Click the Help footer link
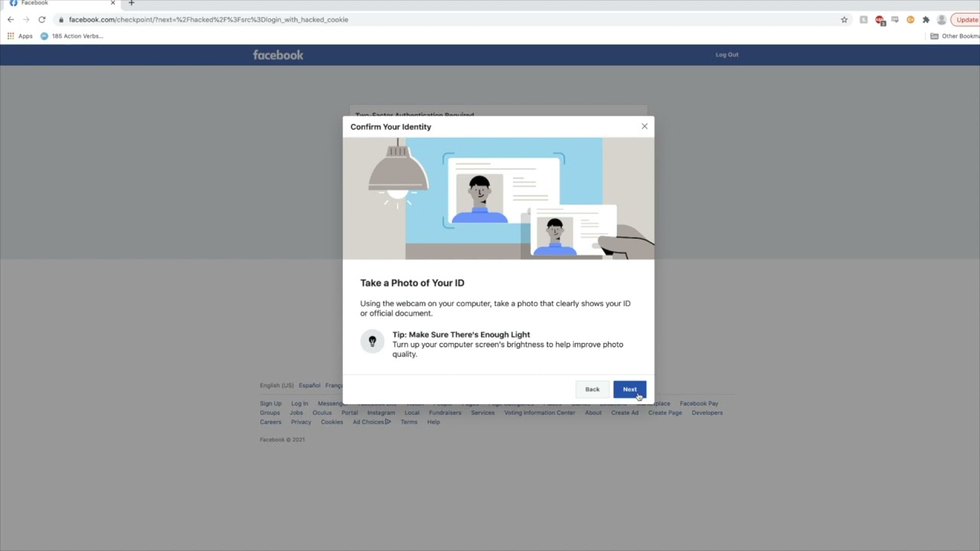This screenshot has height=551, width=980. click(433, 422)
